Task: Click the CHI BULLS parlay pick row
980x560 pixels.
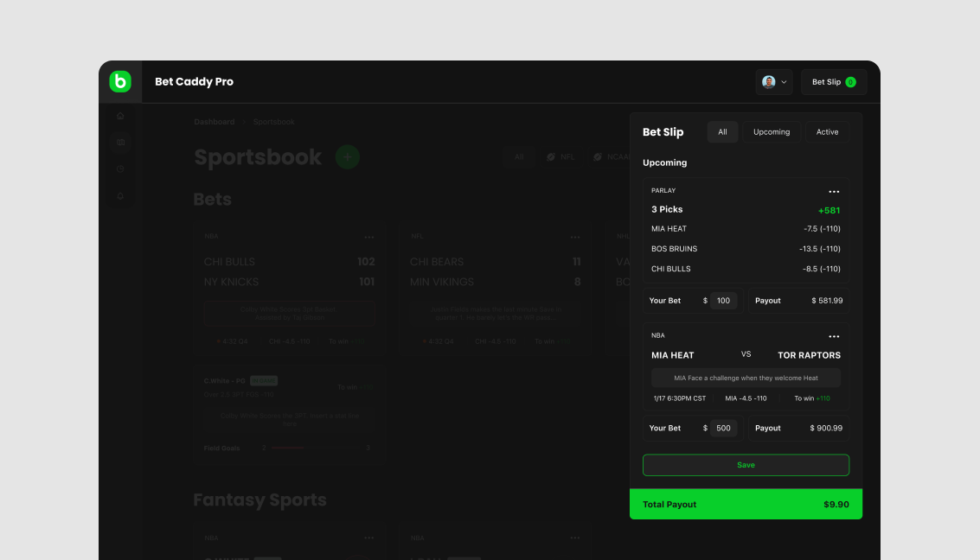Action: click(x=746, y=269)
